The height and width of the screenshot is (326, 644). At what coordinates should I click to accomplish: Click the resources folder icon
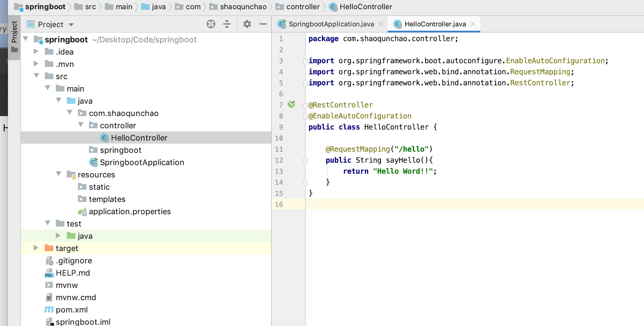pos(71,175)
